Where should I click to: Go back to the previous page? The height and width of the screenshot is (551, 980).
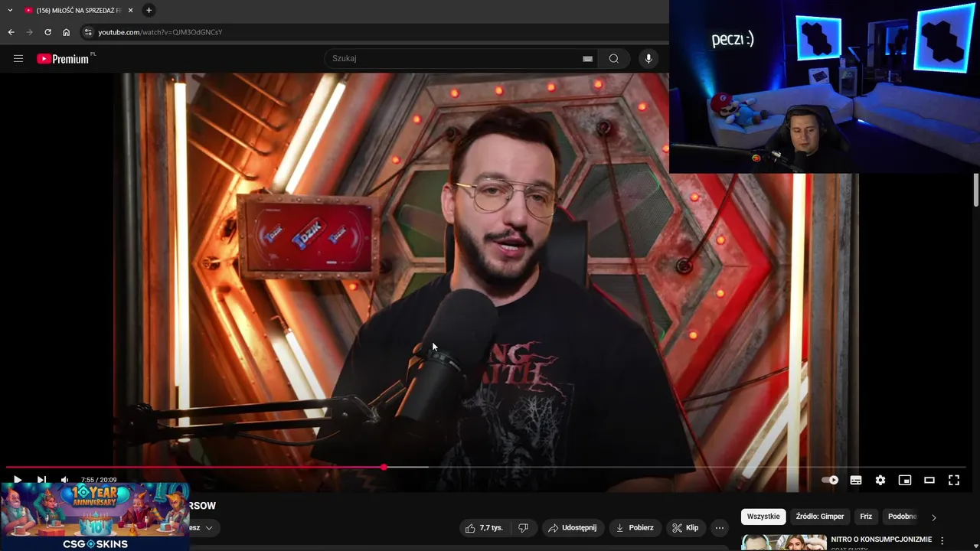pos(11,32)
